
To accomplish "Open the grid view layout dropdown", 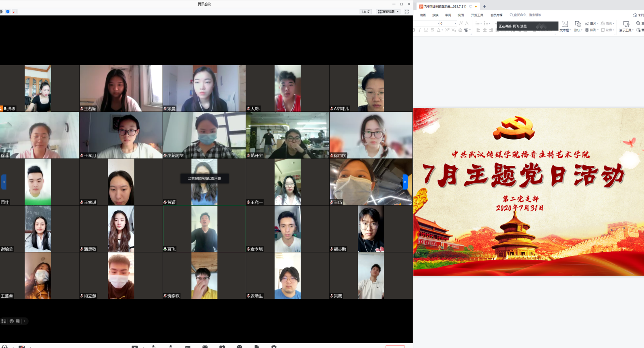I will click(x=388, y=12).
